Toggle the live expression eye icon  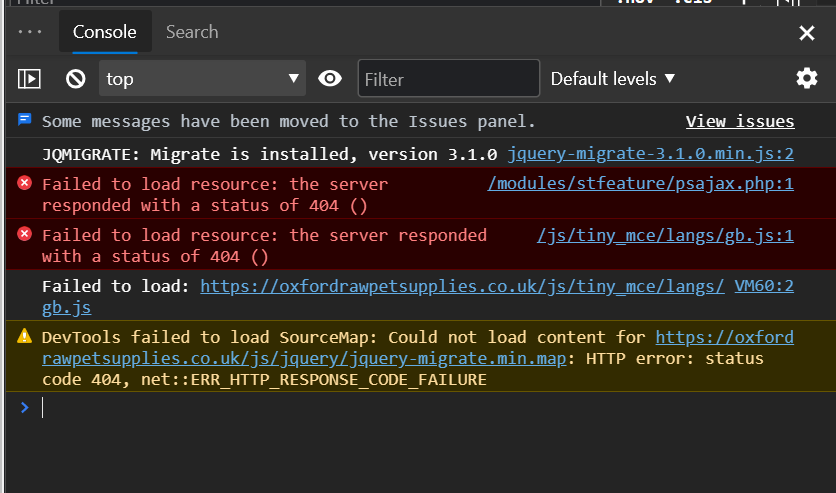click(330, 78)
